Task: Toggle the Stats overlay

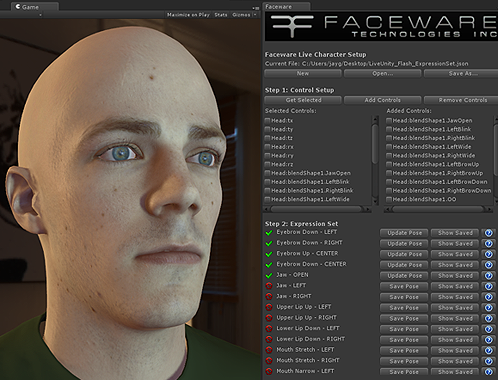Action: pyautogui.click(x=221, y=15)
